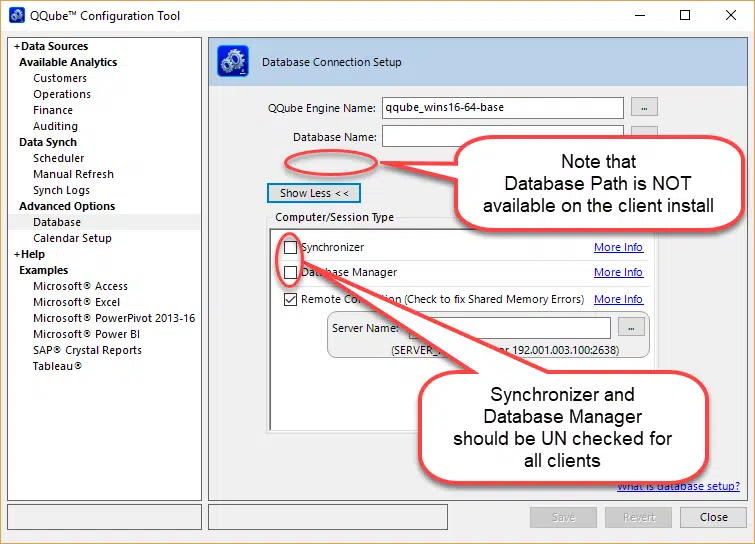Click More Info link for Database Manager
This screenshot has height=544, width=755.
pos(618,272)
